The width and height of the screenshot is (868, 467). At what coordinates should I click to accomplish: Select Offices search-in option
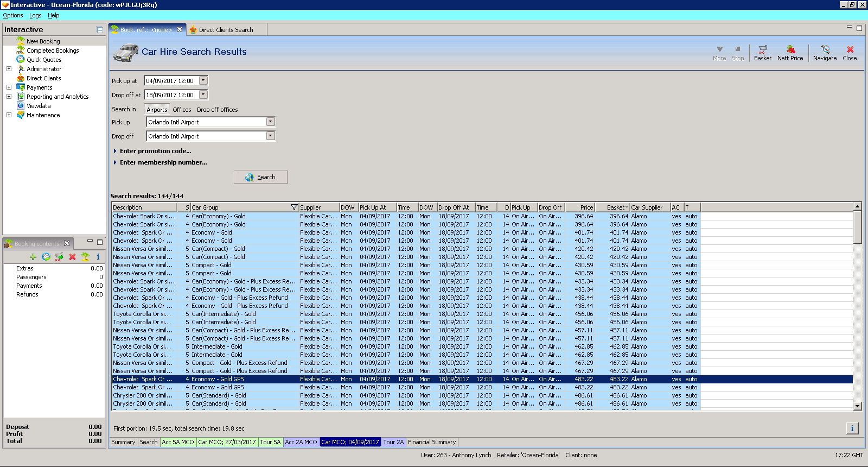point(182,110)
